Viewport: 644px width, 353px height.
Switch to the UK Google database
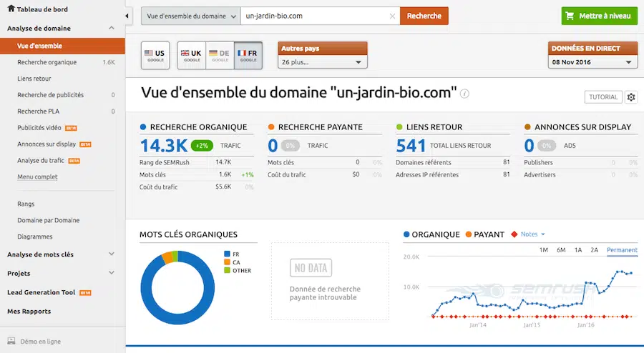pyautogui.click(x=191, y=55)
